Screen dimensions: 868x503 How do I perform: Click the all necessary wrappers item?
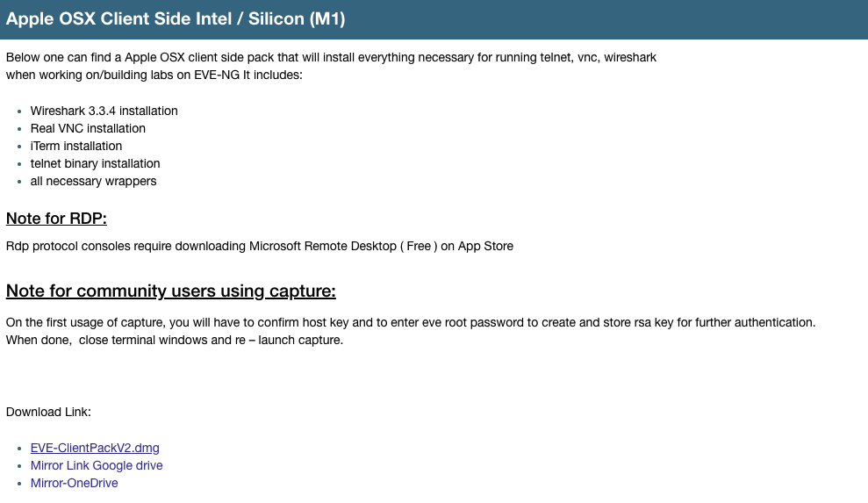coord(94,181)
